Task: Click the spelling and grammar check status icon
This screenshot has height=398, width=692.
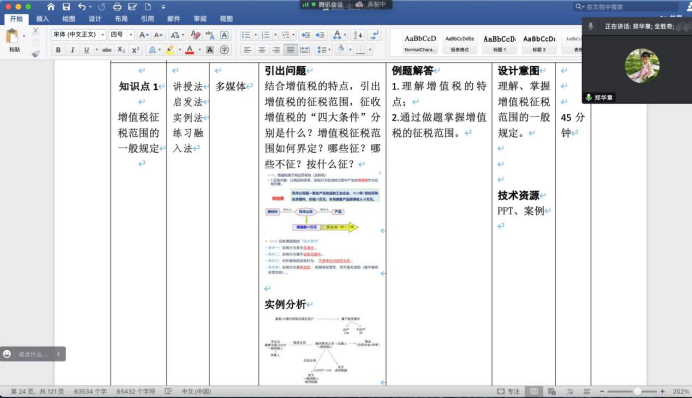Action: pos(168,391)
